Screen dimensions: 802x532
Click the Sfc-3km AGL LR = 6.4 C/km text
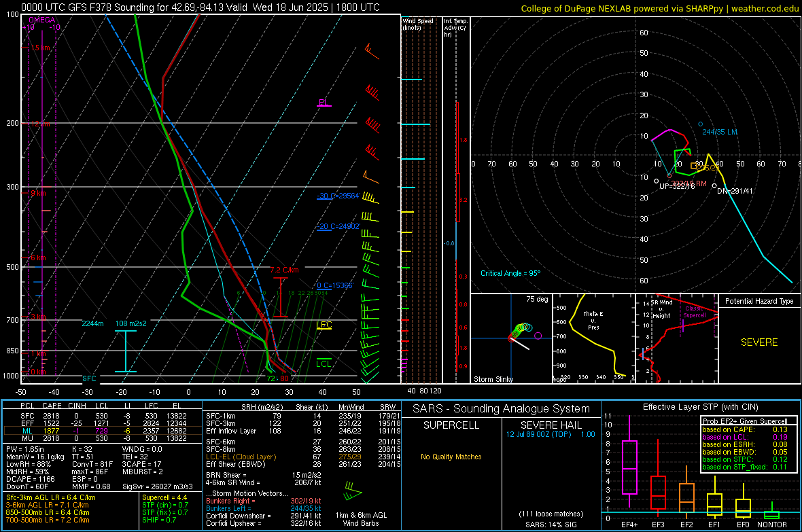click(x=51, y=497)
